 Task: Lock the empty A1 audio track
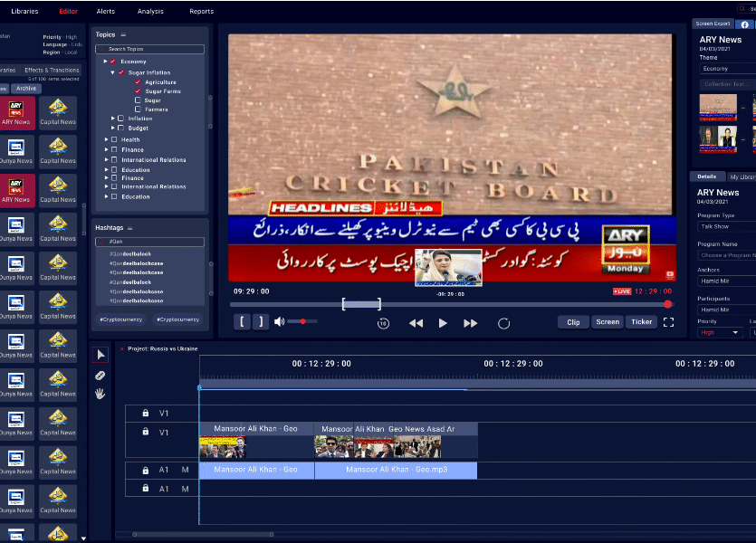[x=146, y=489]
